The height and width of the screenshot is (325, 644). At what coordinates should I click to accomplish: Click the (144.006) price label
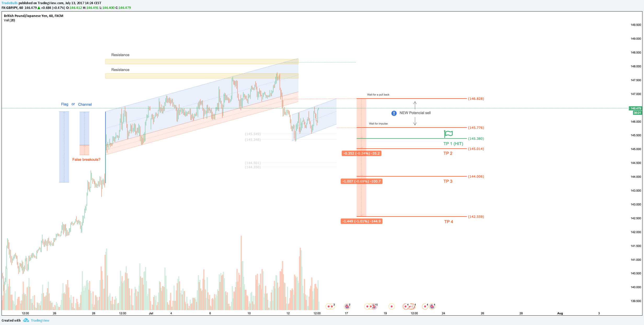point(476,176)
